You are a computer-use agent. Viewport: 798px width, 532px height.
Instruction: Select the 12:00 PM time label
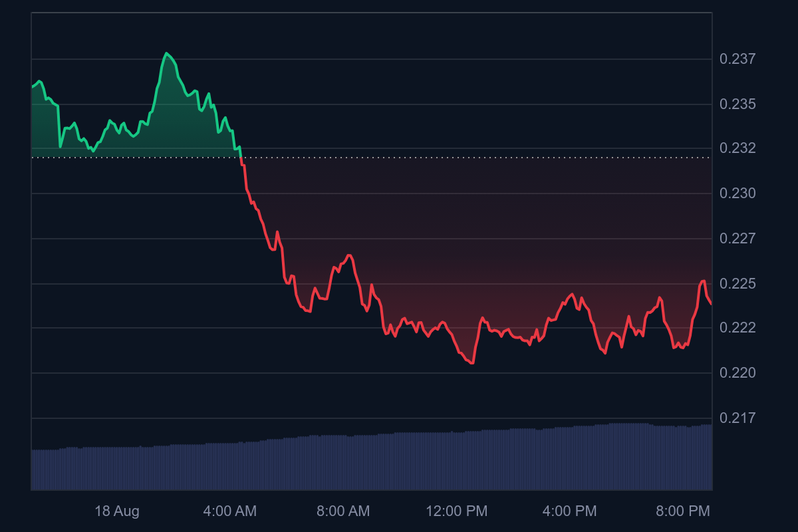[456, 511]
